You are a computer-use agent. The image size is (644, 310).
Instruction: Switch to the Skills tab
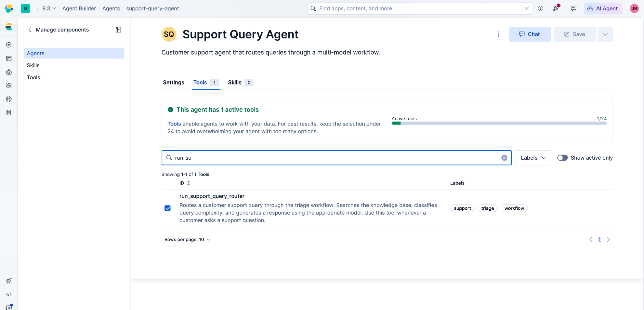tap(240, 83)
